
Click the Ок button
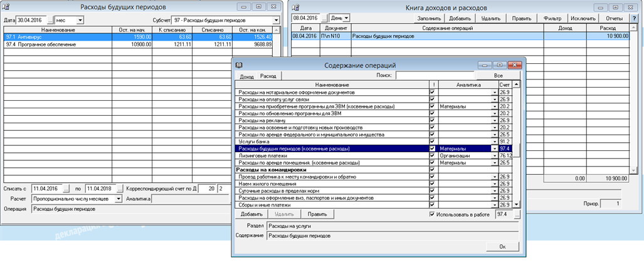pyautogui.click(x=502, y=247)
